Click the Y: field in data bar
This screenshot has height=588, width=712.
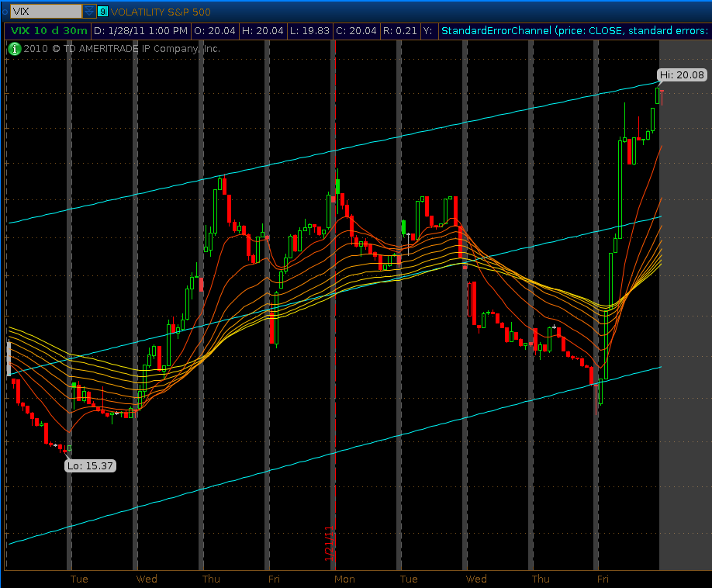click(x=429, y=31)
